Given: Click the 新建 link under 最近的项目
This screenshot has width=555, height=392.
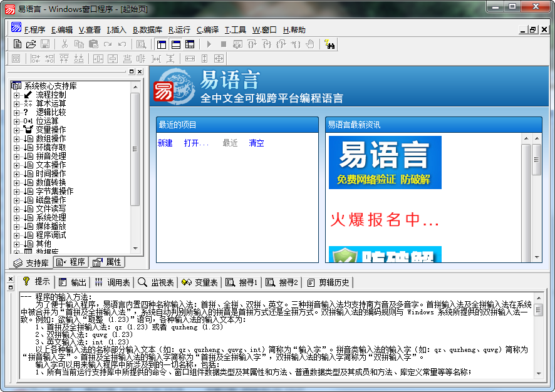Looking at the screenshot, I should tap(165, 143).
